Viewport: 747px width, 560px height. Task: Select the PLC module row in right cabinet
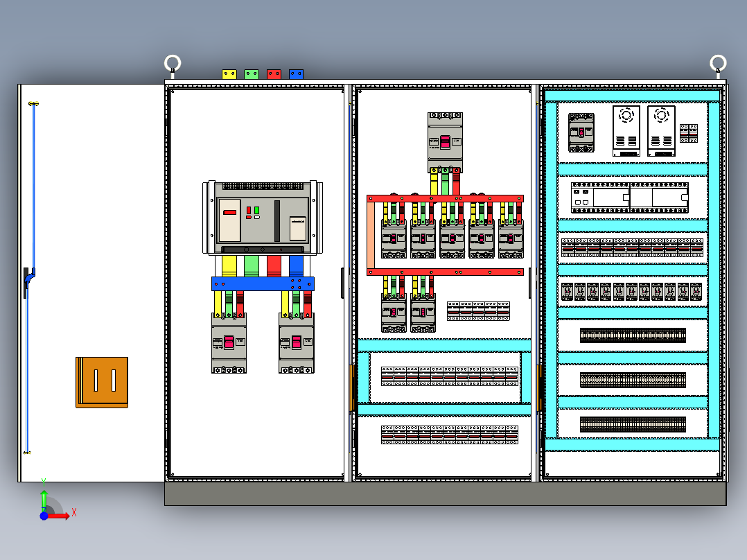tap(630, 198)
